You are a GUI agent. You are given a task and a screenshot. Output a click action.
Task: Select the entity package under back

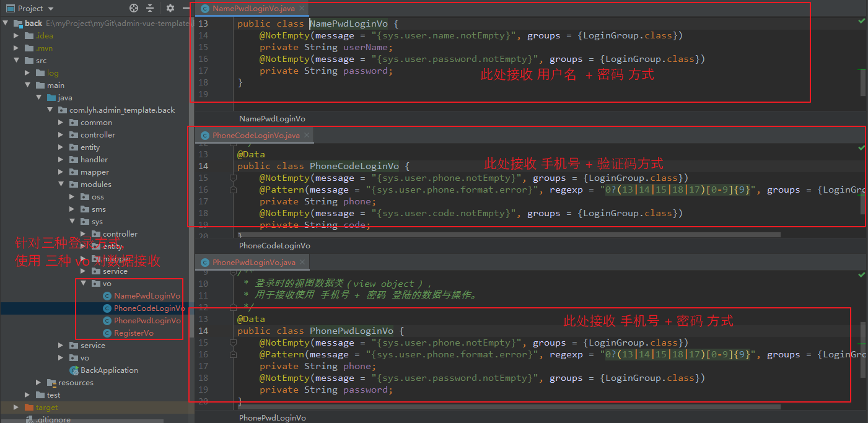(90, 147)
